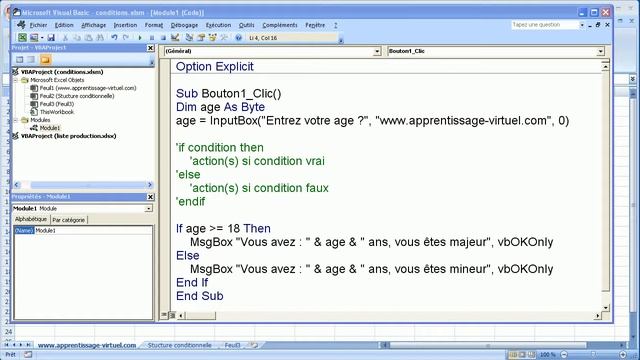Image resolution: width=640 pixels, height=360 pixels.
Task: Select ThisWorkbook in project tree
Action: pos(57,112)
